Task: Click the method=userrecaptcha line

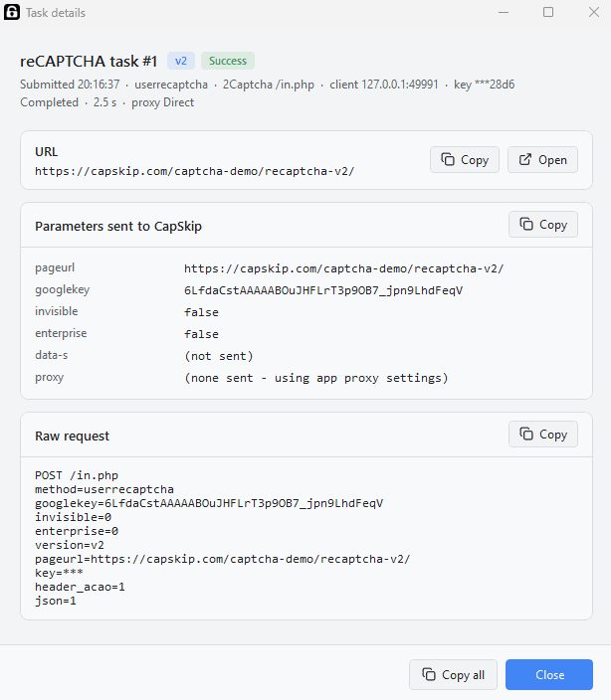Action: [x=104, y=489]
